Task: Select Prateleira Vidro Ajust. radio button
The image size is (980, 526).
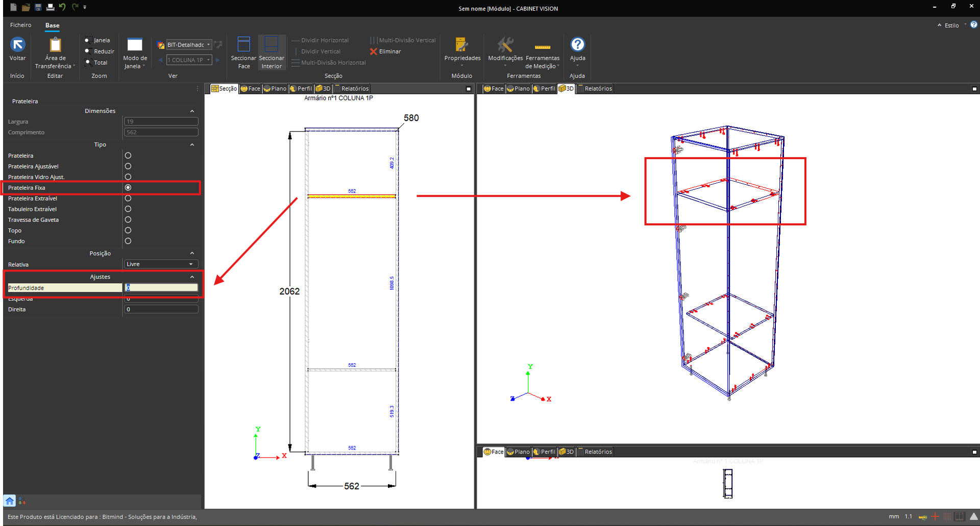Action: (128, 177)
